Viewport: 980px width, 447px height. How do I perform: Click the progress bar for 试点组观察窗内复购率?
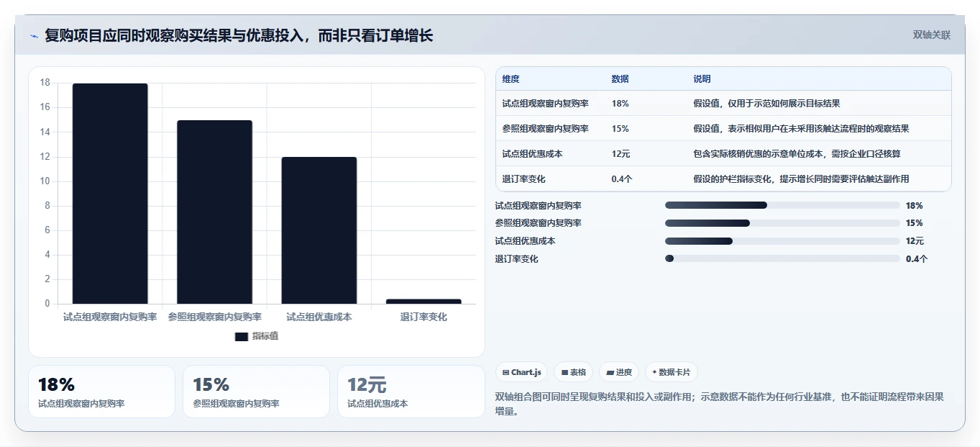point(782,205)
